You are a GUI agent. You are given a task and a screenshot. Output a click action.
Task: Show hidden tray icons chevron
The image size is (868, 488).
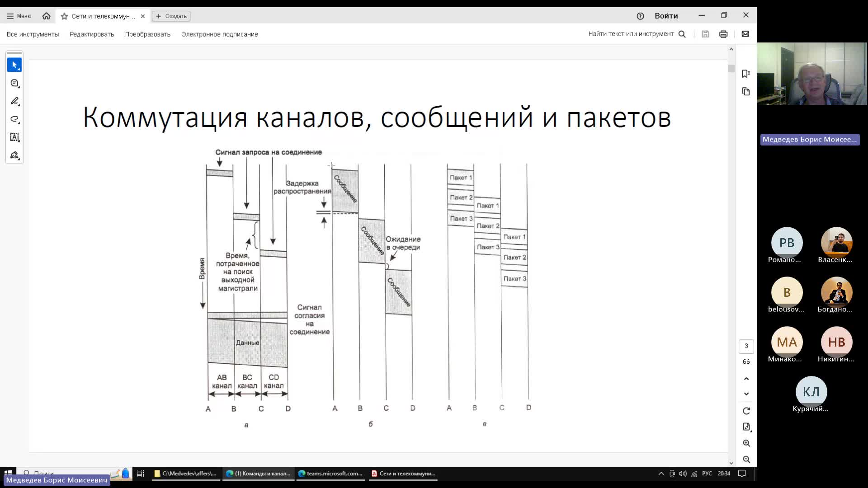click(x=661, y=474)
